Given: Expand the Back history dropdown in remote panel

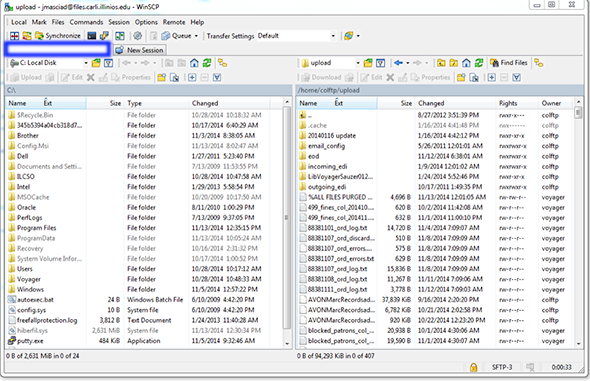Looking at the screenshot, I should [x=408, y=63].
